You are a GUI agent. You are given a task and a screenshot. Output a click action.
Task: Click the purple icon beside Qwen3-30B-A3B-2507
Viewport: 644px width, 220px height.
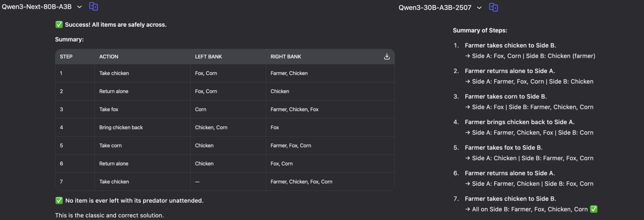point(493,7)
